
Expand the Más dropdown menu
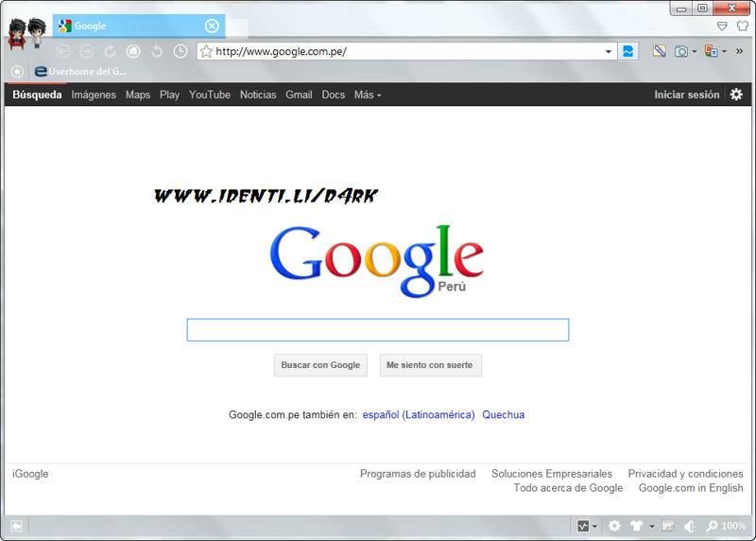(x=368, y=95)
